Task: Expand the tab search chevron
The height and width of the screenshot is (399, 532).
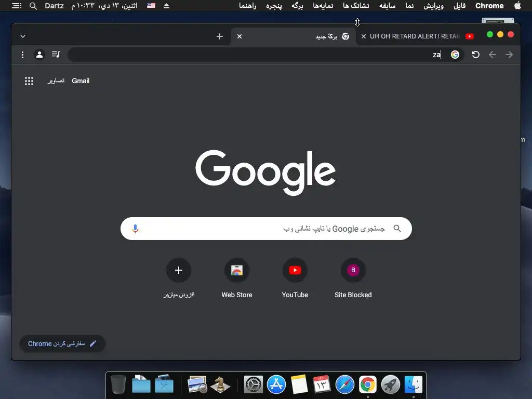Action: coord(23,36)
